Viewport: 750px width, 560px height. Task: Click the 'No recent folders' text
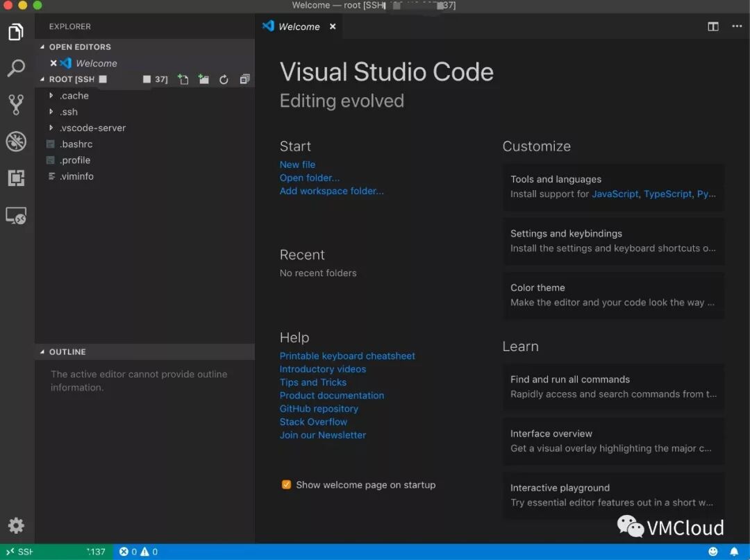pyautogui.click(x=318, y=273)
